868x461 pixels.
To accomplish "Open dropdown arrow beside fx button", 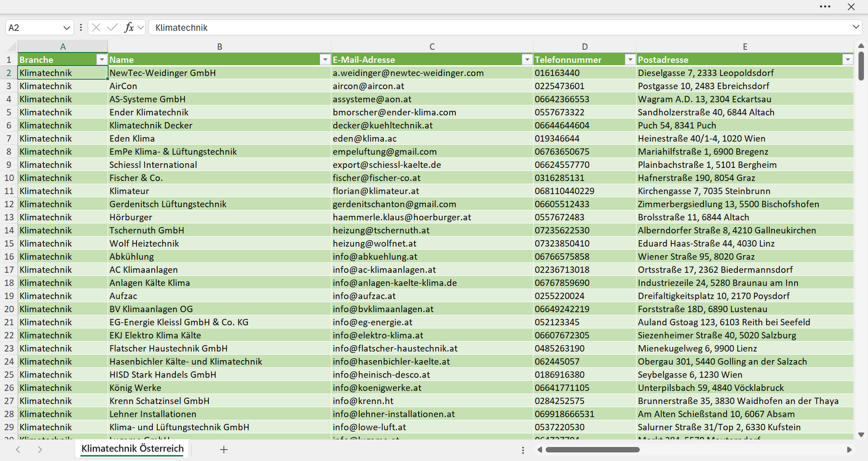I will click(140, 28).
